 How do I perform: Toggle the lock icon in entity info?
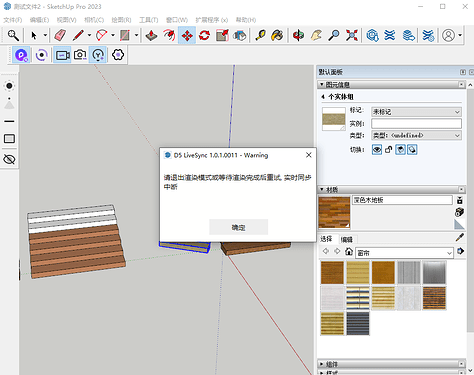pyautogui.click(x=388, y=150)
